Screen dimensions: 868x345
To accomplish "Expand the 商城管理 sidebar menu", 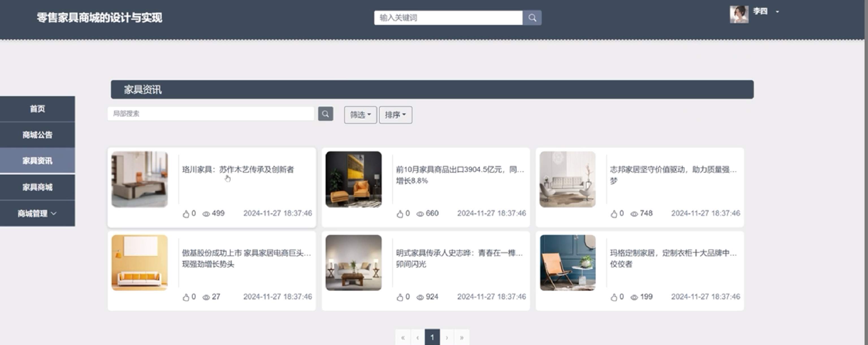I will coord(37,213).
